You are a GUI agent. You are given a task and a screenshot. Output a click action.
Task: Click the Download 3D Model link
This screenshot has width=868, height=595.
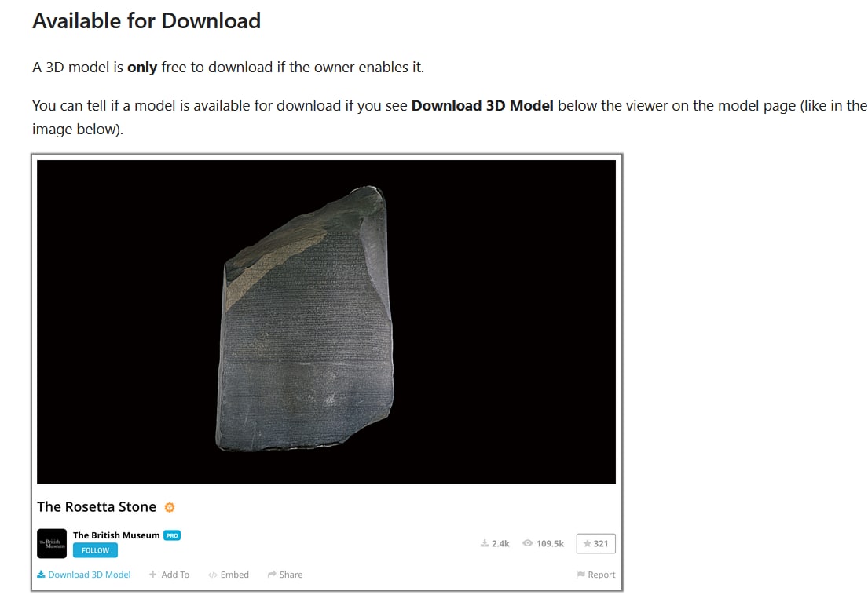(83, 575)
